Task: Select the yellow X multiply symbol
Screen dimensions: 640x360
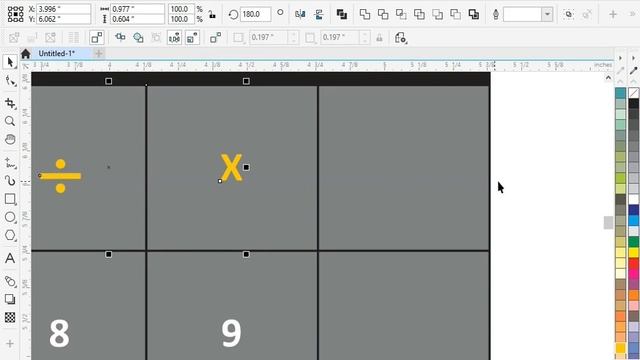Action: coord(231,167)
